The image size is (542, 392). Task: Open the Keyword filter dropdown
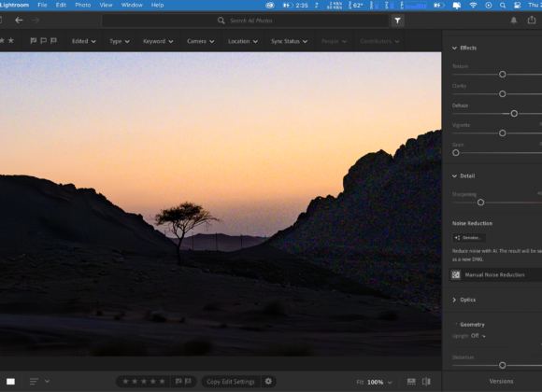tap(158, 41)
